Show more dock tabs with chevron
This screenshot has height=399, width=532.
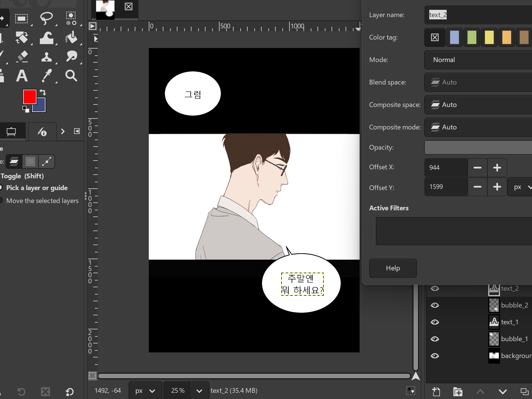63,131
